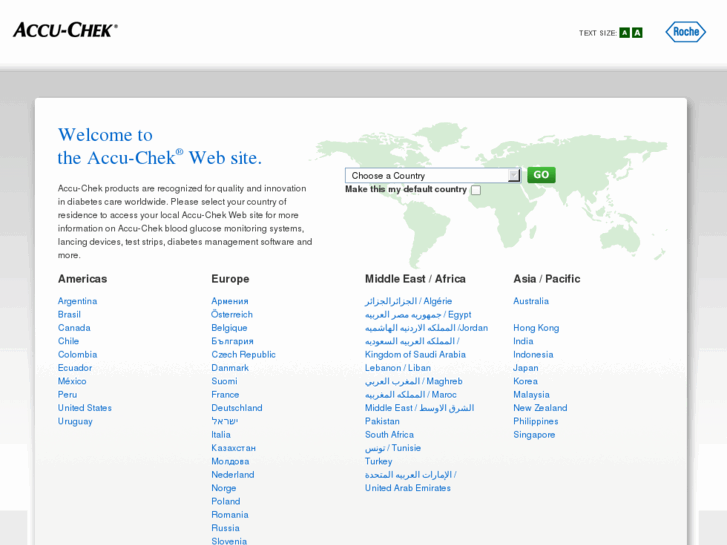This screenshot has height=545, width=727.
Task: Go to the Turkey site
Action: pos(378,462)
